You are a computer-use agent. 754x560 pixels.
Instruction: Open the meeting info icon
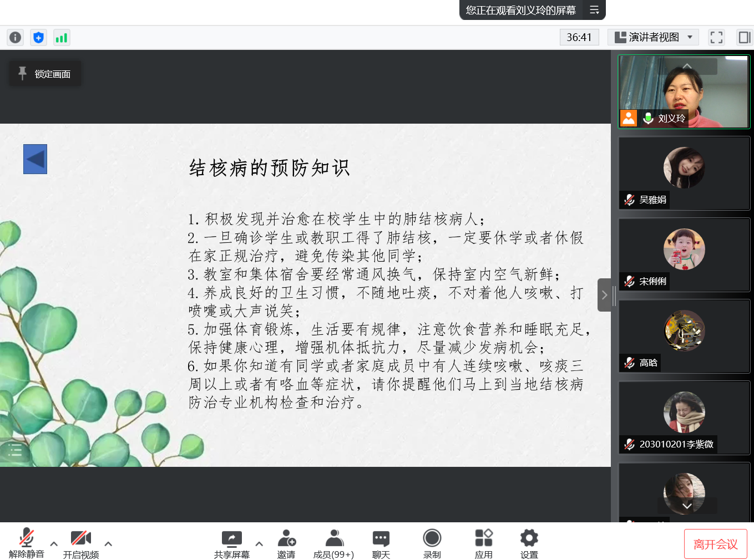[x=15, y=37]
